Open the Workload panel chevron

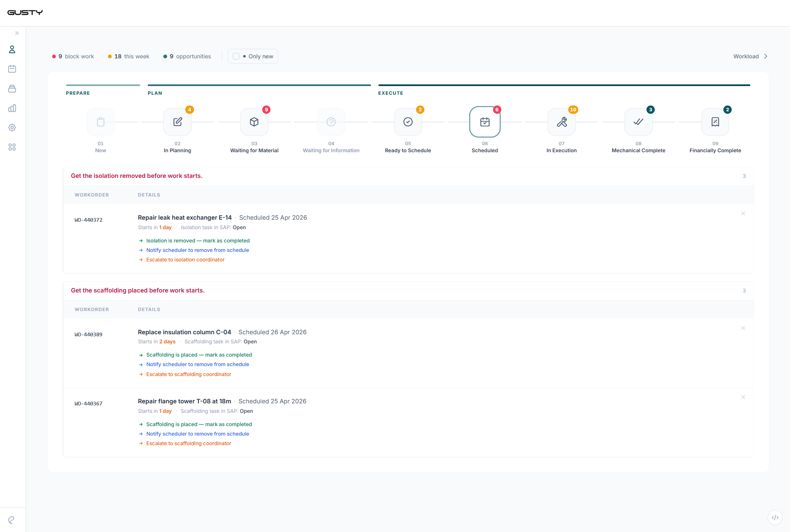(766, 56)
